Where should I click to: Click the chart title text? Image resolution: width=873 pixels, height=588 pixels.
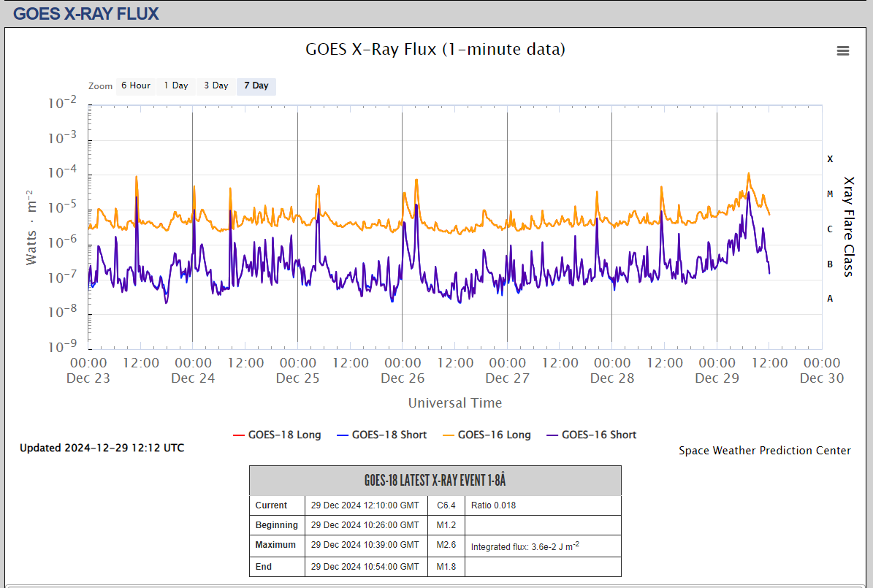point(435,49)
